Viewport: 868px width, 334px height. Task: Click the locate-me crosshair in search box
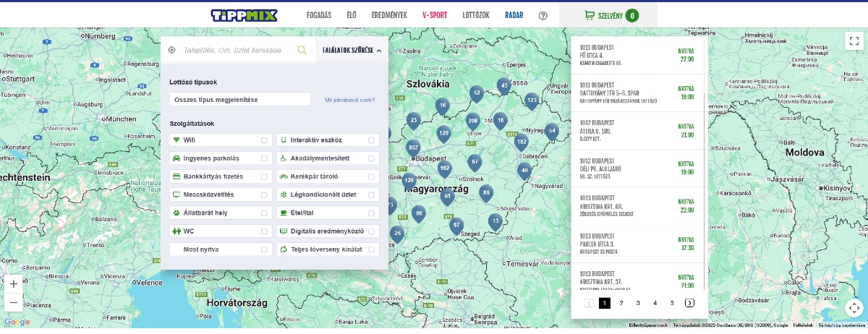172,50
